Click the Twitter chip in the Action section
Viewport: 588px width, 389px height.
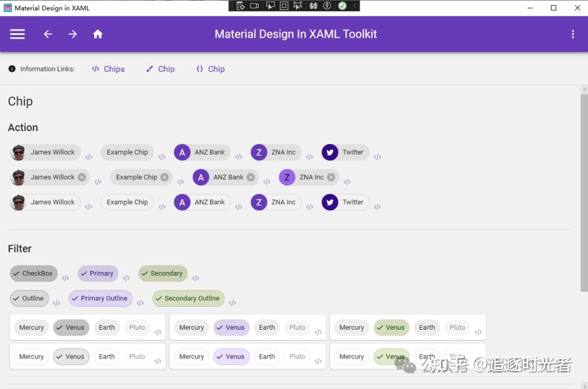point(345,152)
